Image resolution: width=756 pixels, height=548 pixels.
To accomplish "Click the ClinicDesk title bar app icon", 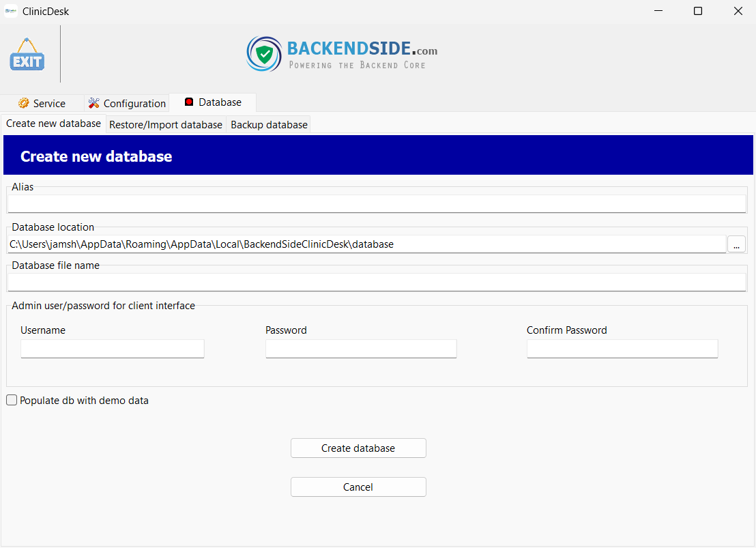I will pyautogui.click(x=11, y=11).
